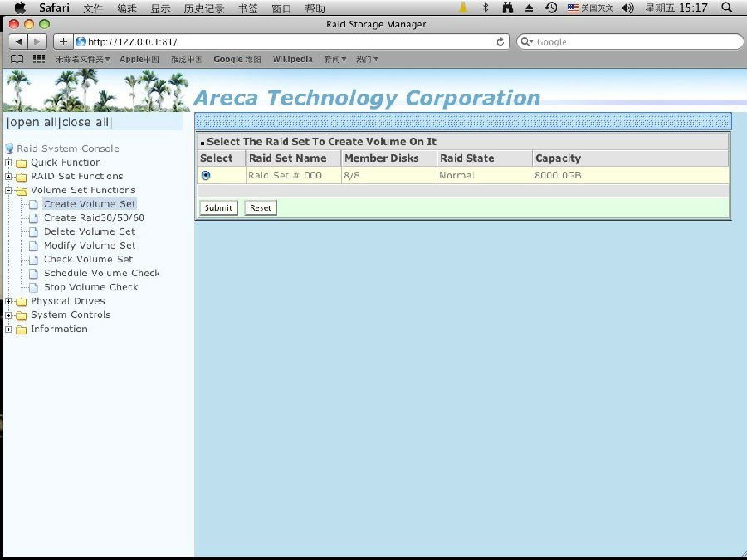747x560 pixels.
Task: Open the 雅虎中国 bookmark
Action: click(x=186, y=59)
